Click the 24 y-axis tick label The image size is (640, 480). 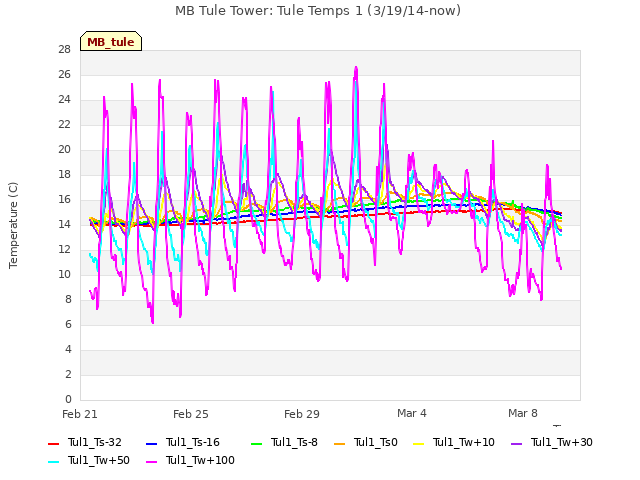[64, 100]
